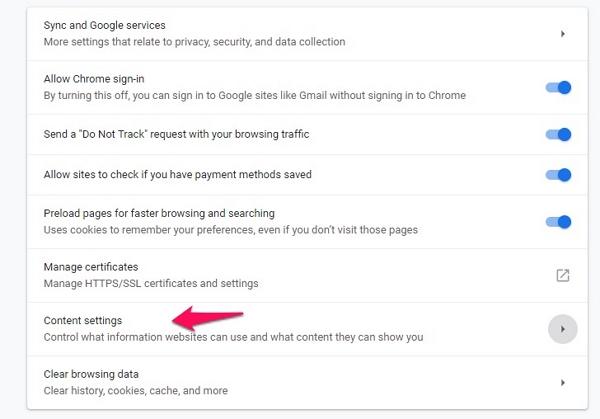The width and height of the screenshot is (600, 419).
Task: Click the Content settings arrow icon
Action: [562, 329]
